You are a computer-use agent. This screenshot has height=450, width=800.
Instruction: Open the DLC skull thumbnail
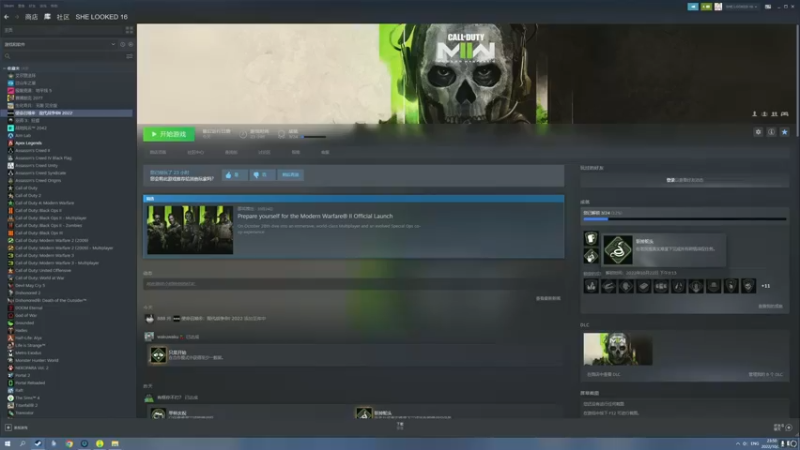pos(617,349)
